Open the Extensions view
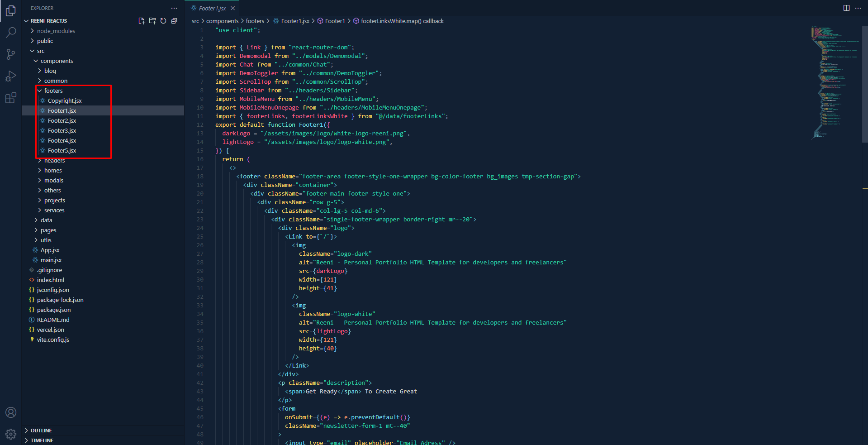This screenshot has width=868, height=445. pyautogui.click(x=11, y=98)
